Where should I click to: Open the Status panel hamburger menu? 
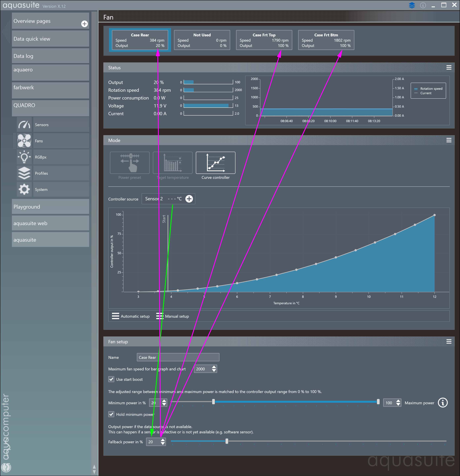(449, 67)
